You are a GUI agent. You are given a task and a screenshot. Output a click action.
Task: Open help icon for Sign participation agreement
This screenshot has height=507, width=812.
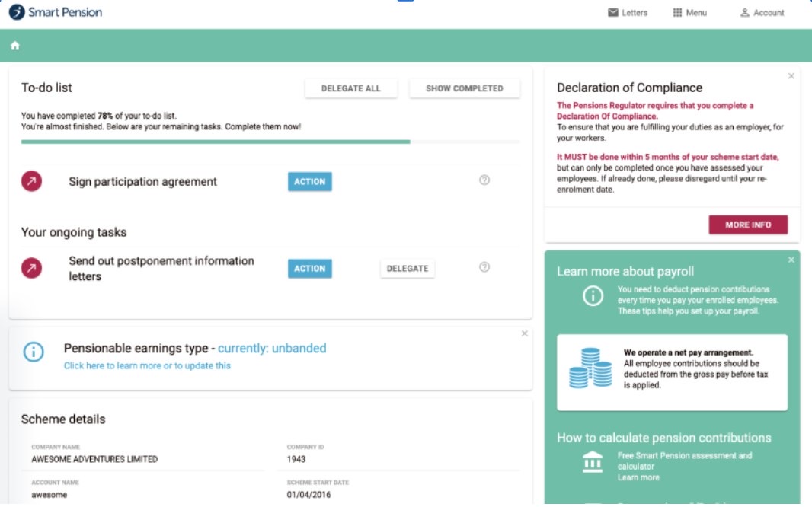[x=484, y=180]
